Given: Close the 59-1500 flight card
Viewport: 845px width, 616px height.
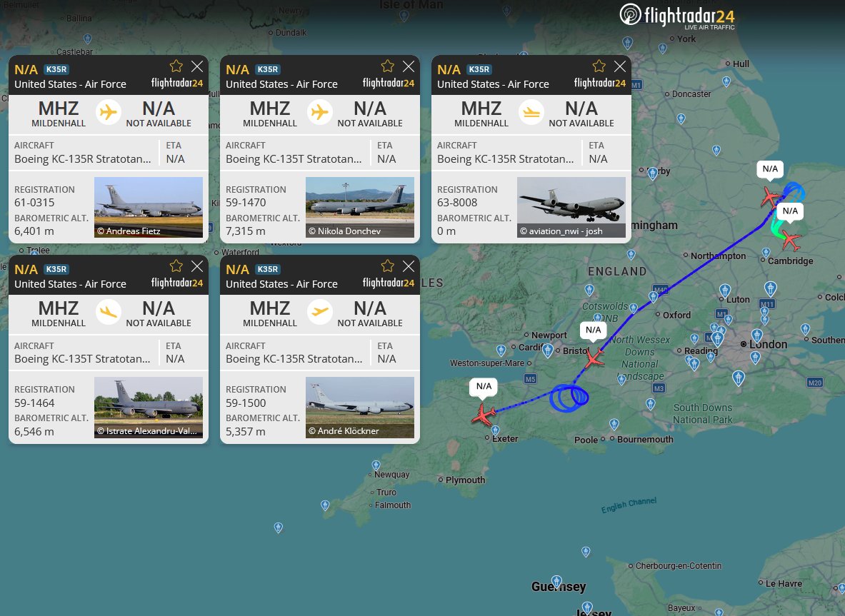Looking at the screenshot, I should 409,266.
